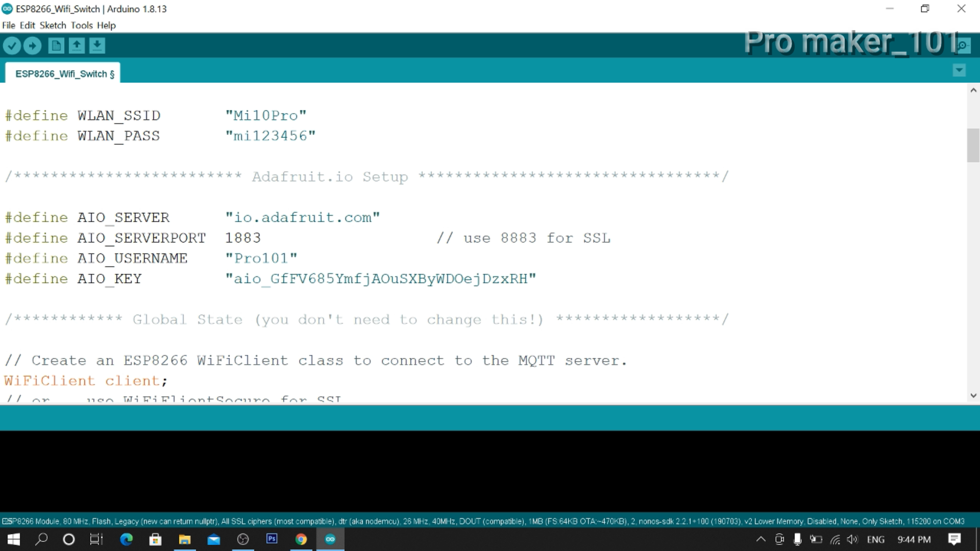Switch input language via ENG indicator

click(876, 539)
